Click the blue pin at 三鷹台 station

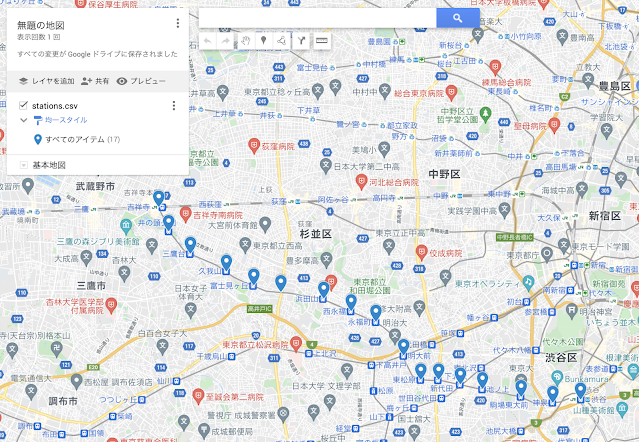pos(190,245)
